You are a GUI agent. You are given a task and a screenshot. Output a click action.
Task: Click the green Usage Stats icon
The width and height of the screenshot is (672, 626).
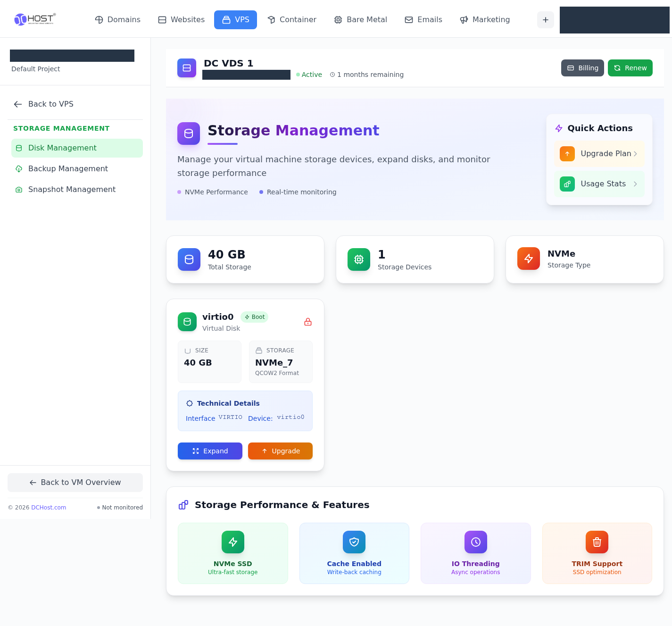(x=567, y=184)
